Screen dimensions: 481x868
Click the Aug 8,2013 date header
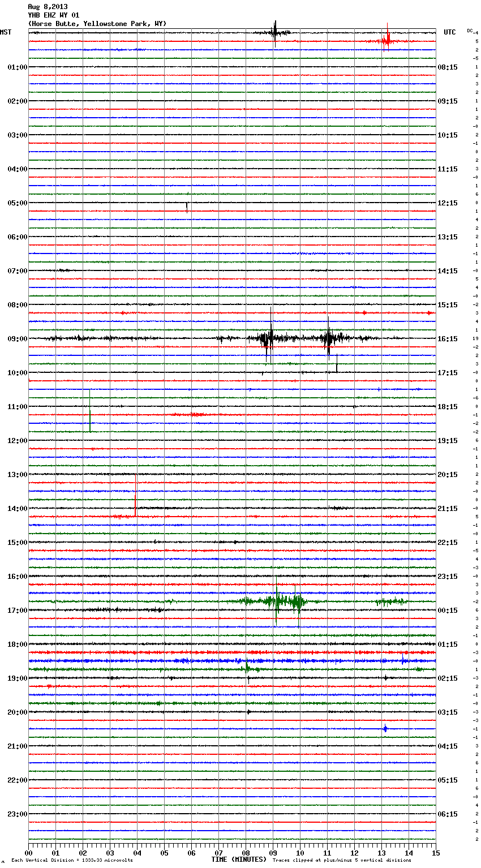click(x=48, y=7)
